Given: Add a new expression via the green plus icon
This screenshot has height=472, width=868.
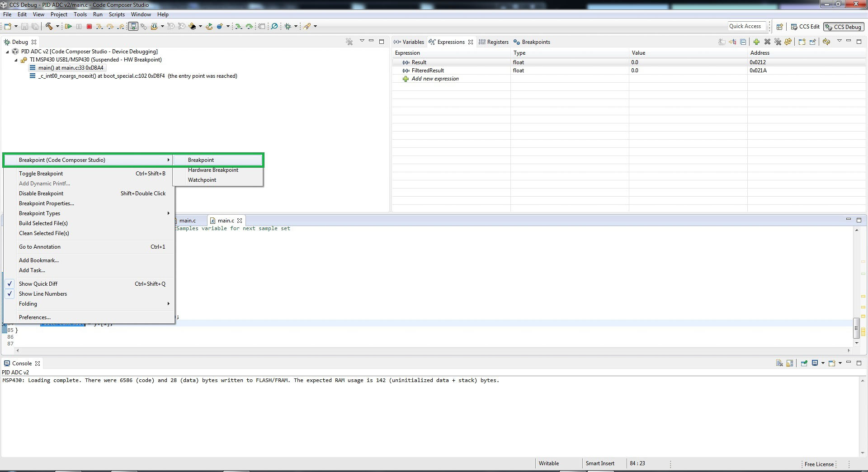Looking at the screenshot, I should pyautogui.click(x=757, y=42).
